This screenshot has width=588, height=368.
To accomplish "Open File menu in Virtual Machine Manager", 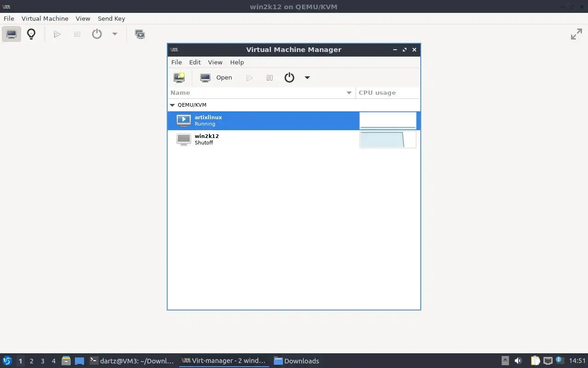I will tap(176, 62).
